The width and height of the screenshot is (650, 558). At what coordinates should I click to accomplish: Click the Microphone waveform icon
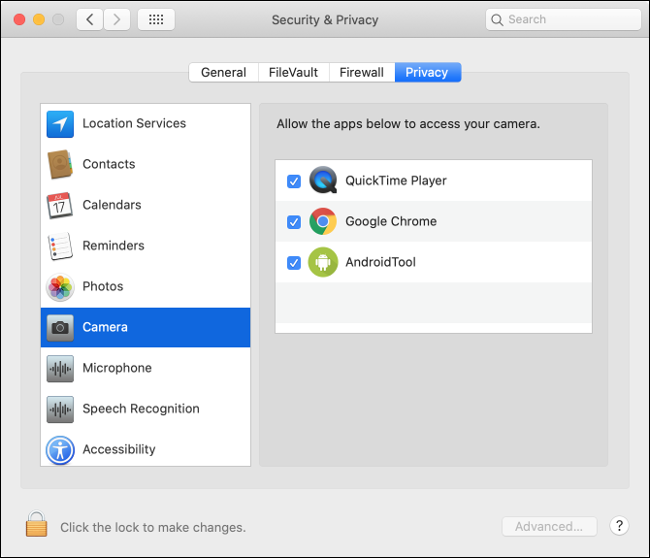click(x=60, y=368)
